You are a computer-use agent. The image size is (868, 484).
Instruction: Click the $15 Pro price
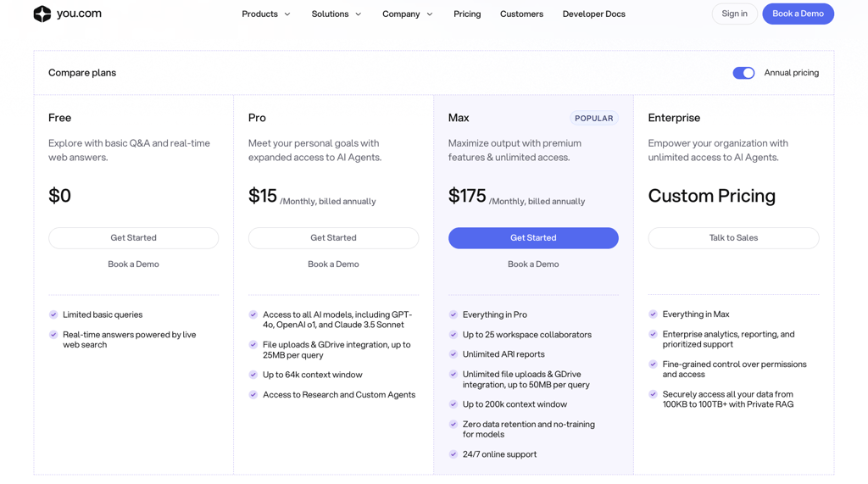[x=263, y=196]
